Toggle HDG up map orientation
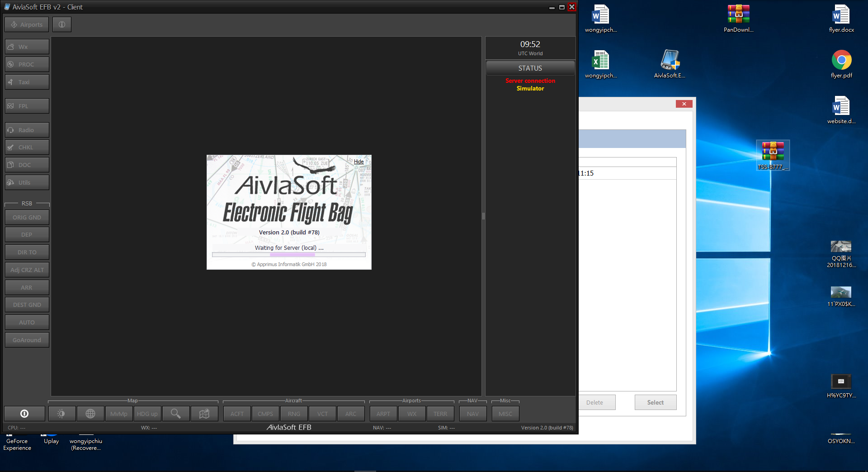Image resolution: width=868 pixels, height=472 pixels. coord(147,414)
